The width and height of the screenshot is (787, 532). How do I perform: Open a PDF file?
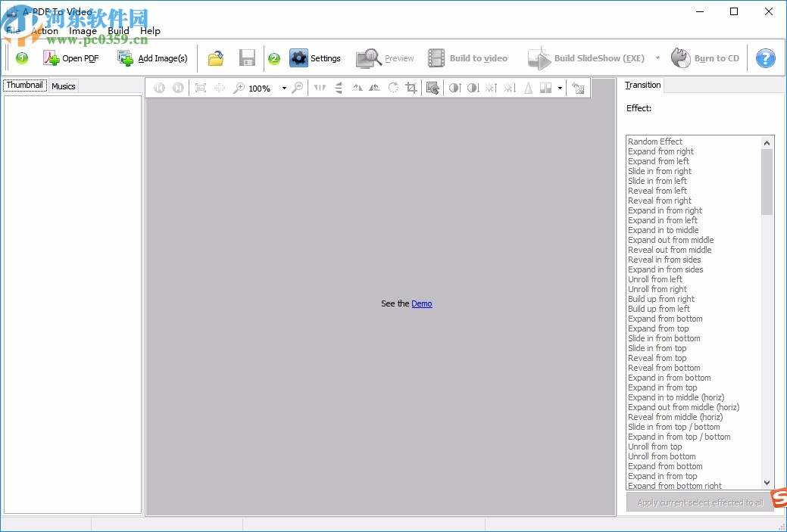click(70, 58)
